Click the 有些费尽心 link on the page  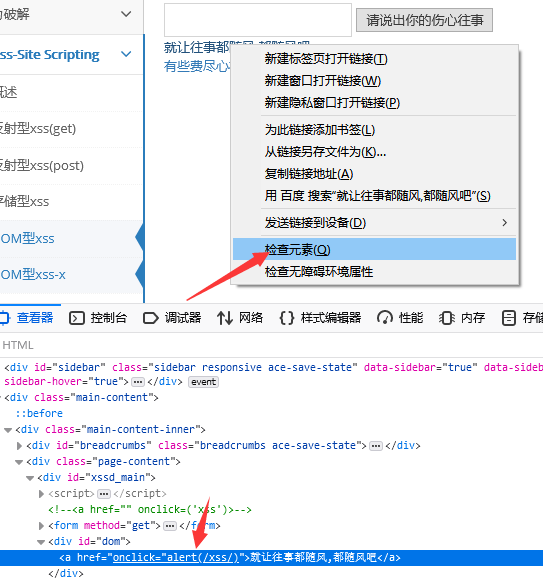[197, 66]
